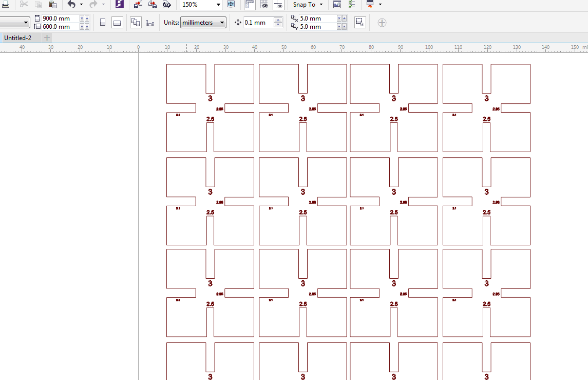Click the duplicate distance Y 5.0 mm field

click(x=317, y=27)
